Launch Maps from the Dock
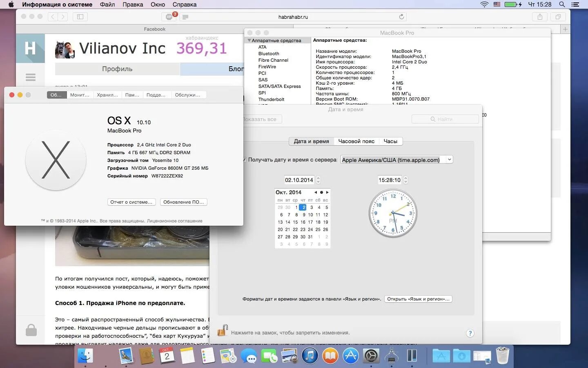The height and width of the screenshot is (368, 588). click(228, 356)
